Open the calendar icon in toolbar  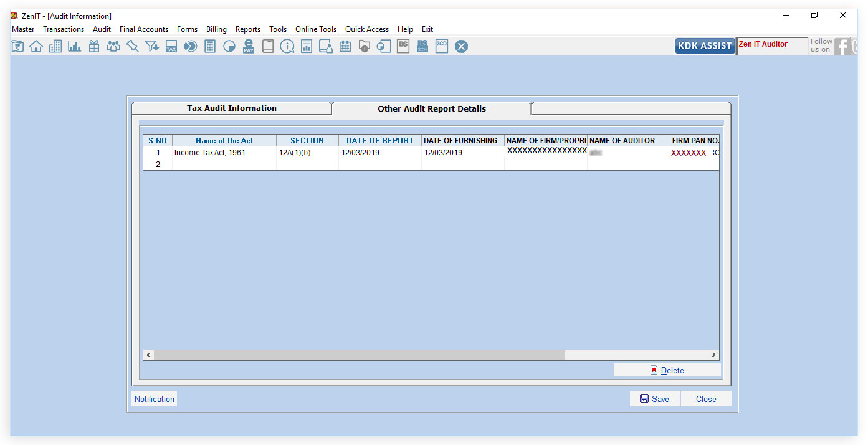pyautogui.click(x=345, y=46)
